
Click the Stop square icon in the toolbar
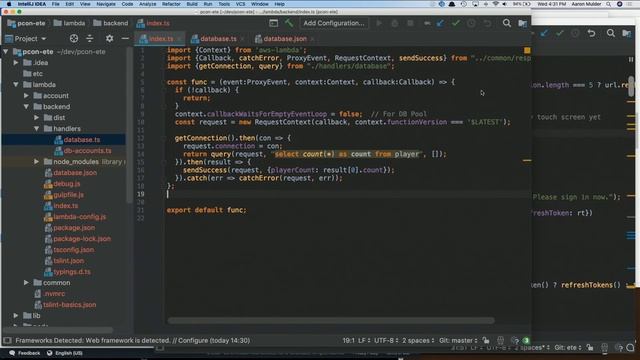[410, 23]
